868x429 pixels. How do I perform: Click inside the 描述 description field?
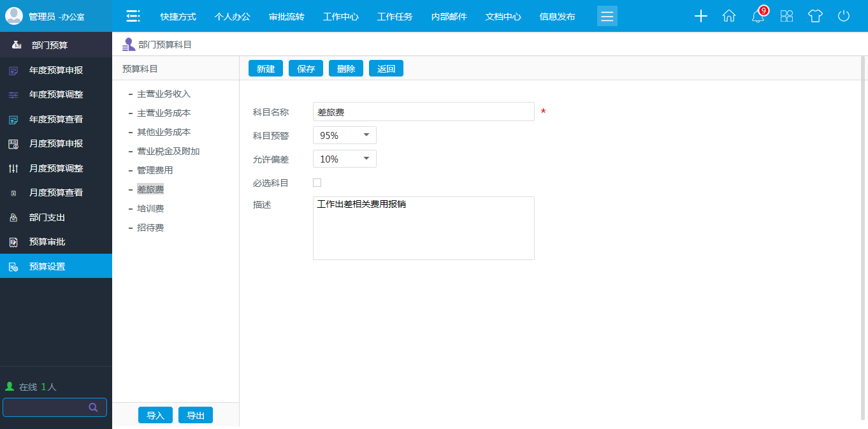click(423, 228)
